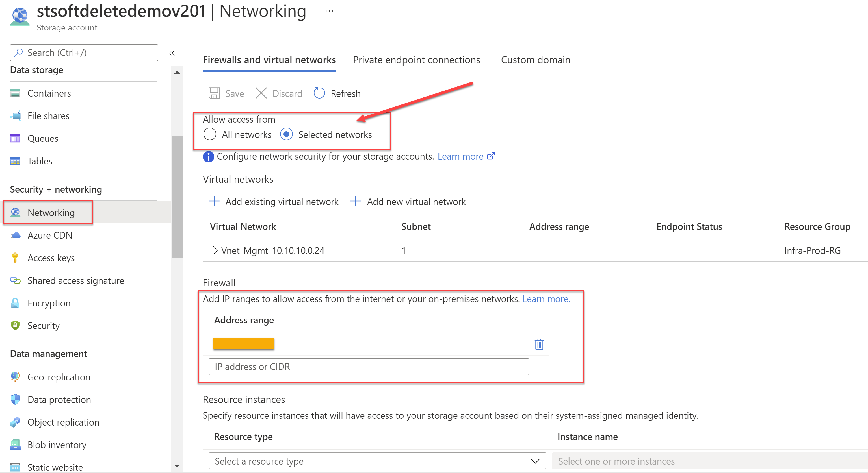Image resolution: width=868 pixels, height=473 pixels.
Task: Click the IP address or CIDR input
Action: (x=369, y=367)
